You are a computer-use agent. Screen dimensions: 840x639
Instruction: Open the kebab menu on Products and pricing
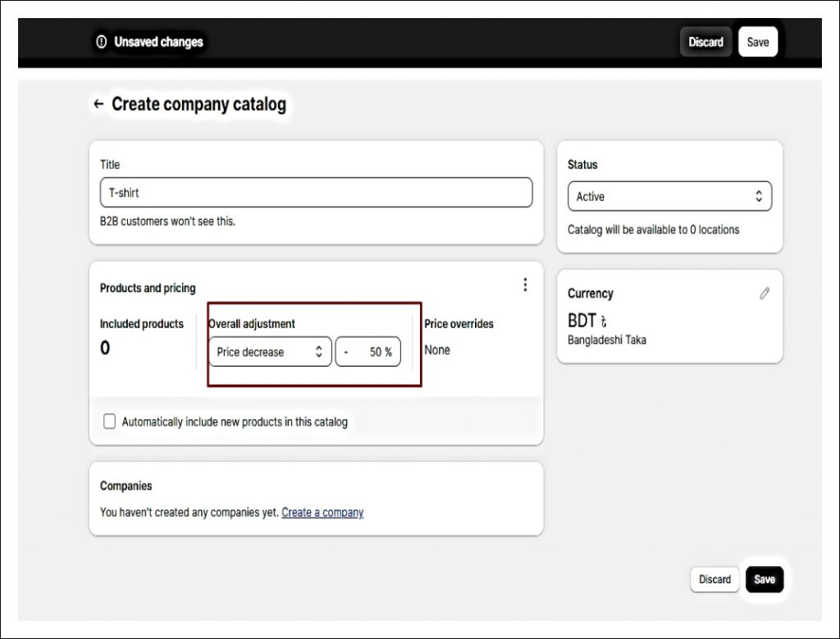(525, 285)
